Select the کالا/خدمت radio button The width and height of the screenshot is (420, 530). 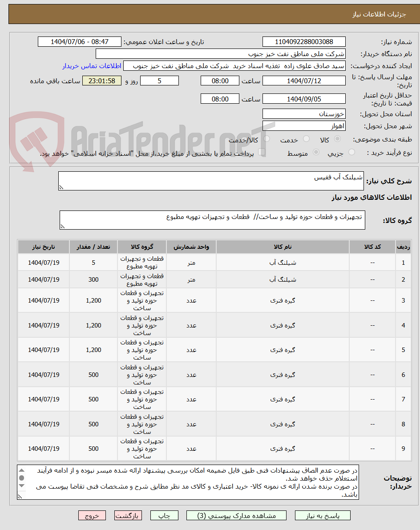pos(267,139)
